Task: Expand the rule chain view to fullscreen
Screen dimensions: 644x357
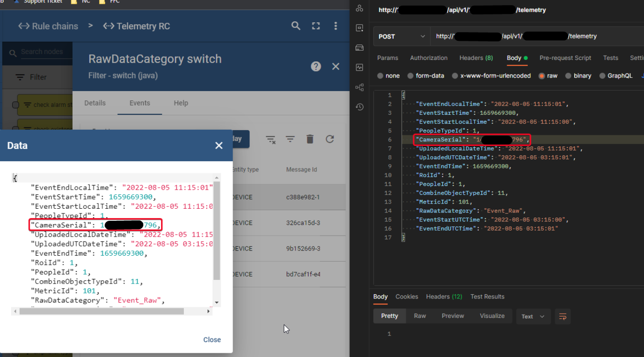Action: (x=316, y=26)
